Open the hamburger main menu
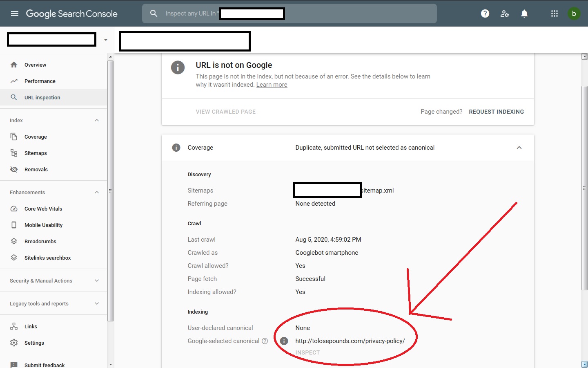This screenshot has height=368, width=588. click(x=15, y=13)
